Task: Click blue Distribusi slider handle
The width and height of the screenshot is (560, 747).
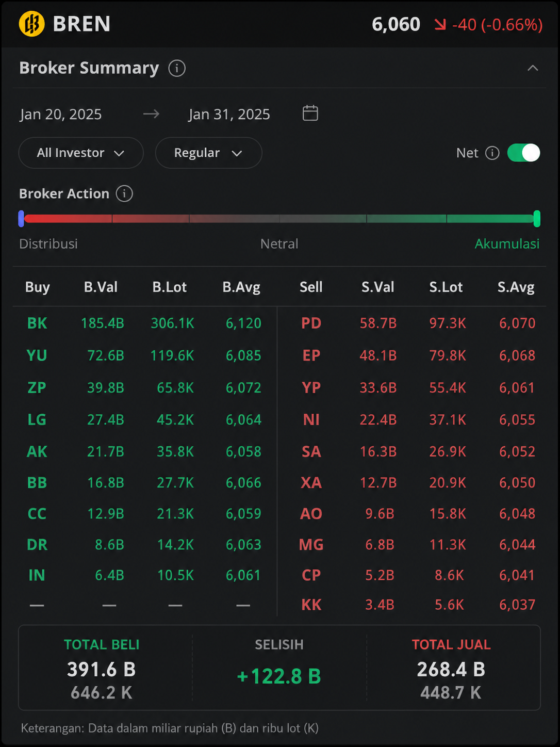Action: [x=21, y=219]
